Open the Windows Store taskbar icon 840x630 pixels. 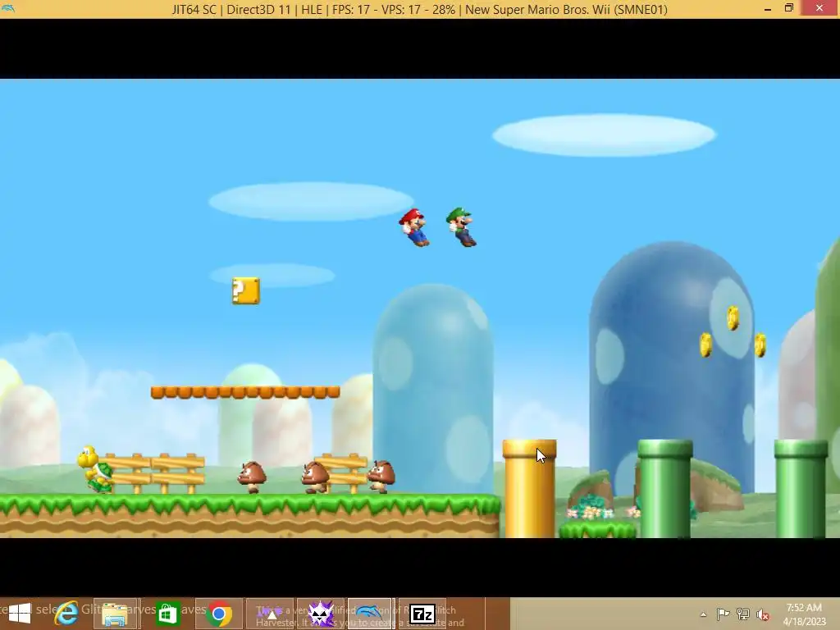point(167,614)
